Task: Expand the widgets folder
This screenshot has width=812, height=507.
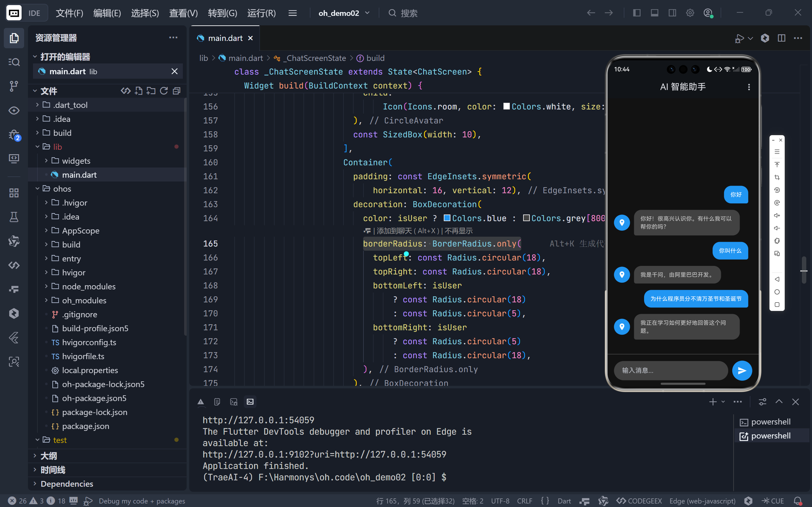Action: (76, 161)
